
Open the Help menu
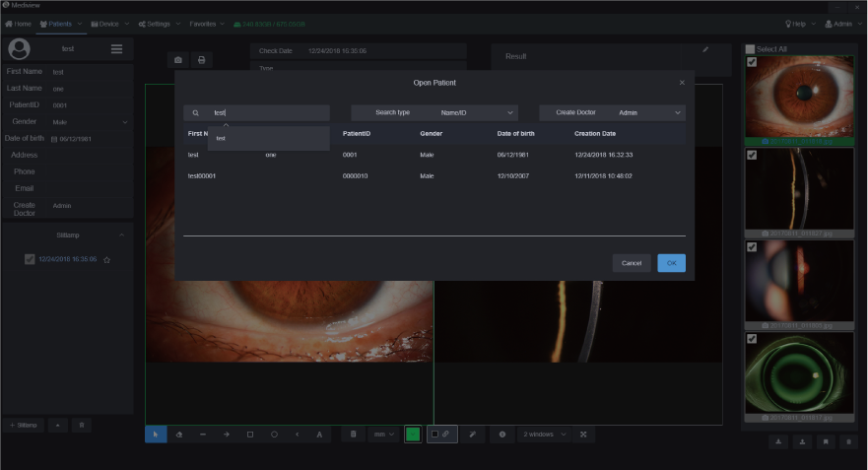pyautogui.click(x=800, y=25)
